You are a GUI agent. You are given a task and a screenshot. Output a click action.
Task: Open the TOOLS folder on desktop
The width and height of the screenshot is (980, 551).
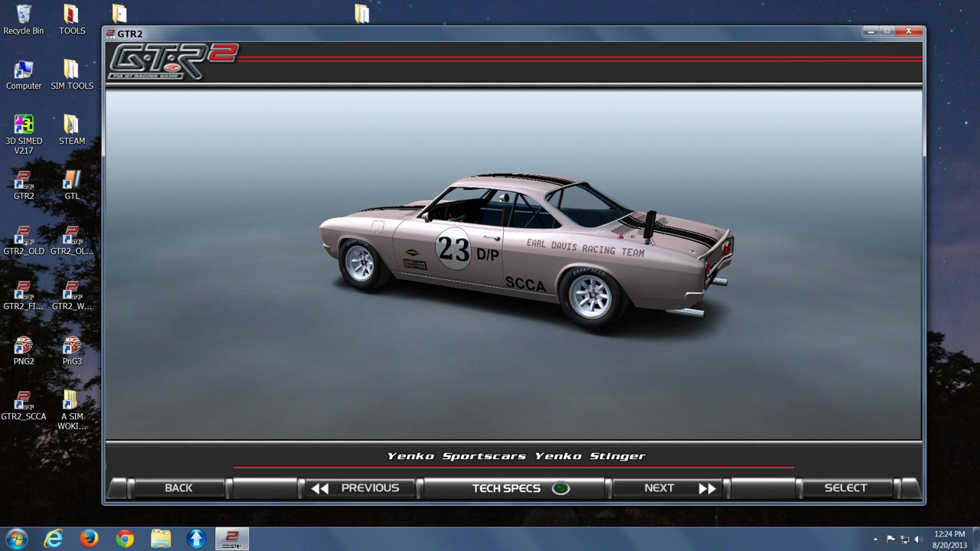72,20
